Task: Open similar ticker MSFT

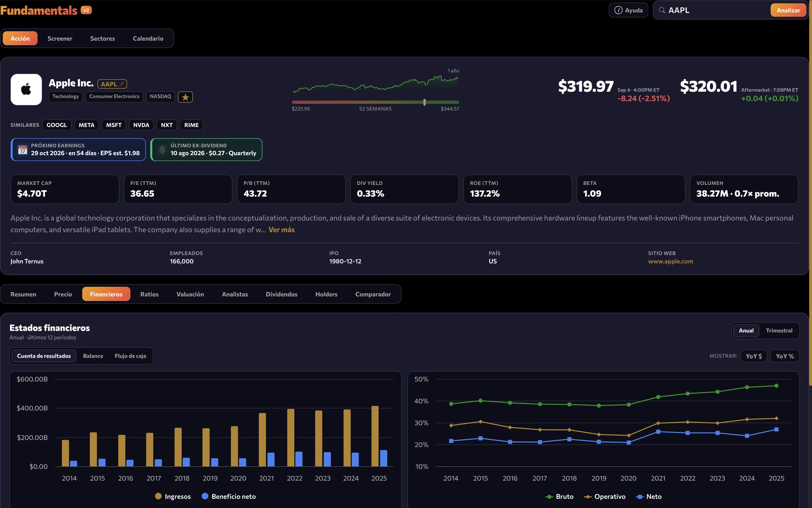Action: coord(114,125)
